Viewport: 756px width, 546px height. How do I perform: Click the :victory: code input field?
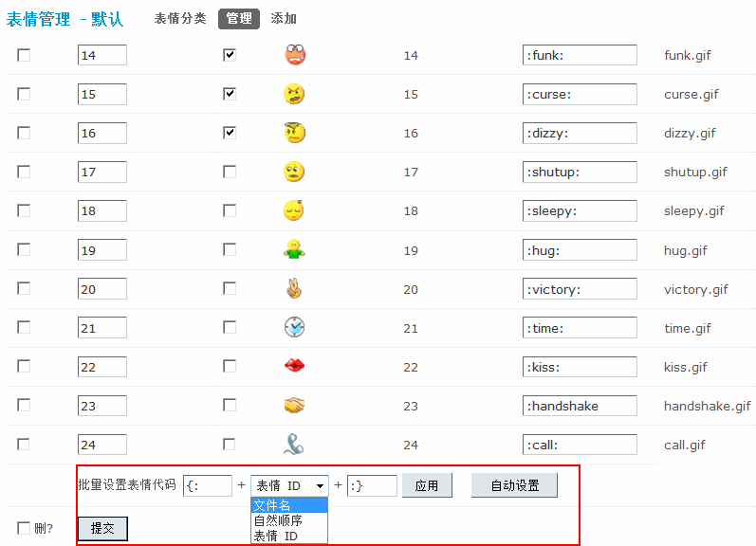pyautogui.click(x=580, y=289)
